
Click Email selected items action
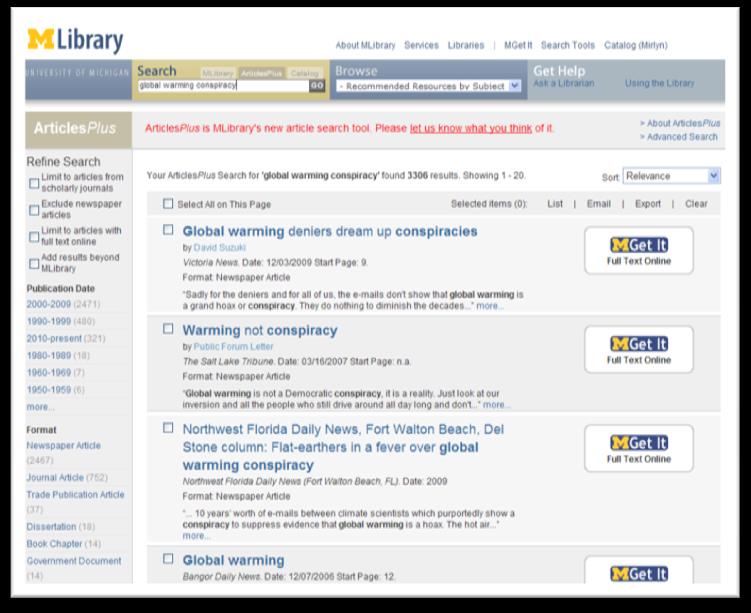(x=599, y=204)
